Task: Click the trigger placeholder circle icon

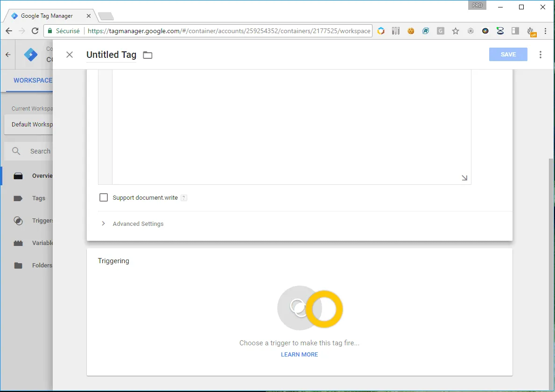Action: coord(310,308)
